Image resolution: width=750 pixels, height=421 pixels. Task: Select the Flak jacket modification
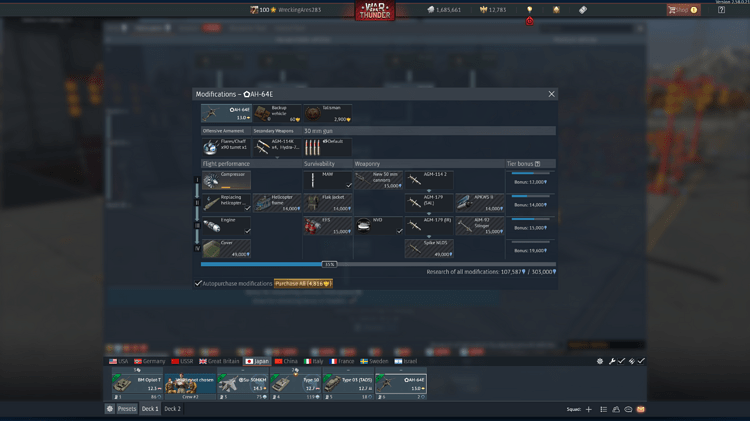[x=328, y=203]
